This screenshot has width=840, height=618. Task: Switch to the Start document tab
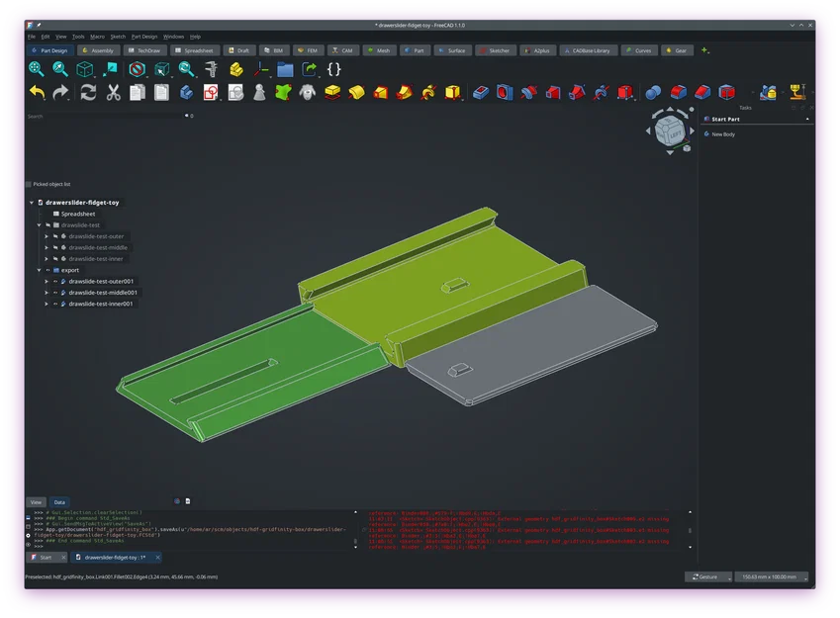pyautogui.click(x=46, y=558)
